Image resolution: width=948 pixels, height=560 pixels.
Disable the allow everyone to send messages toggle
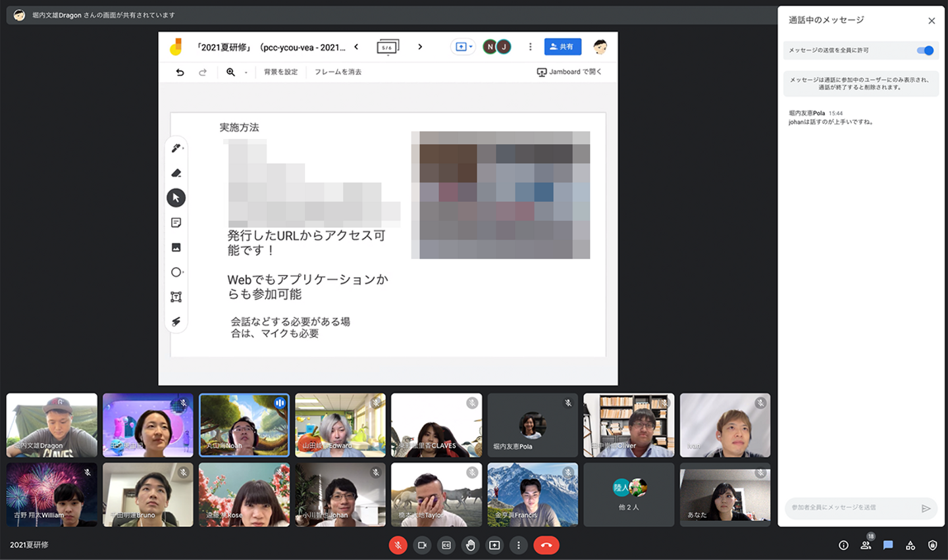(x=925, y=51)
